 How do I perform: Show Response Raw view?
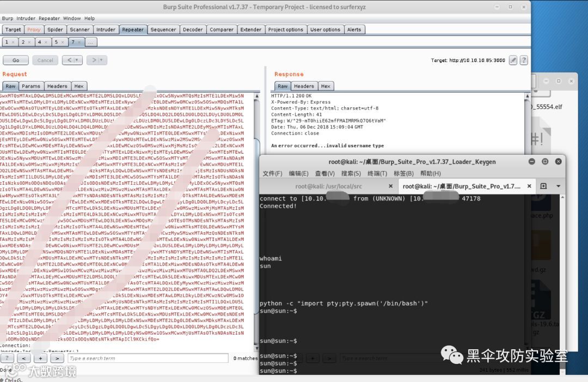point(283,86)
